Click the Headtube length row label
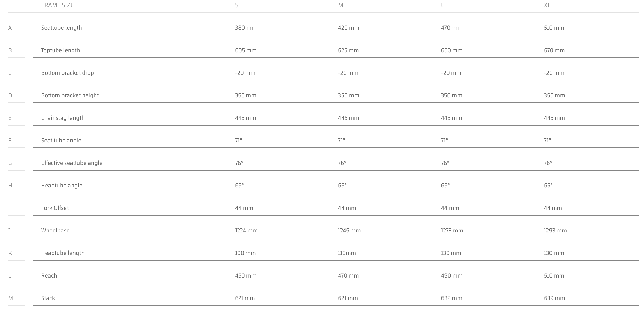644x310 pixels. pos(63,253)
